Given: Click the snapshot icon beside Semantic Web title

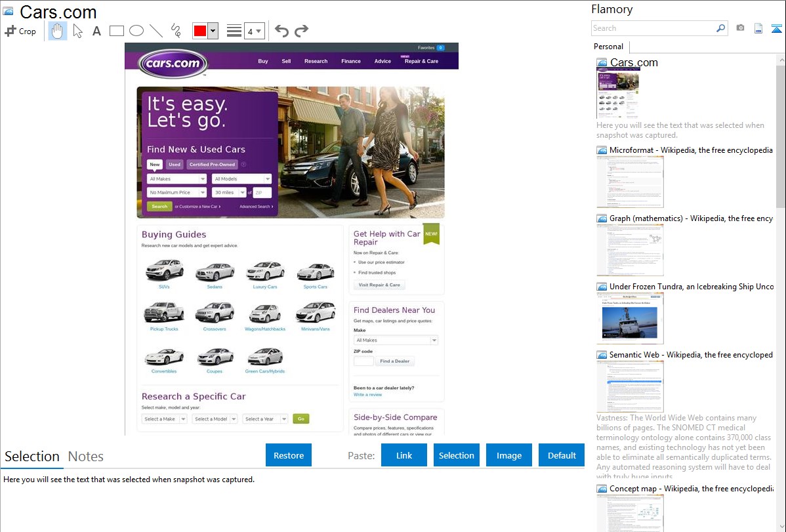Looking at the screenshot, I should [x=602, y=355].
